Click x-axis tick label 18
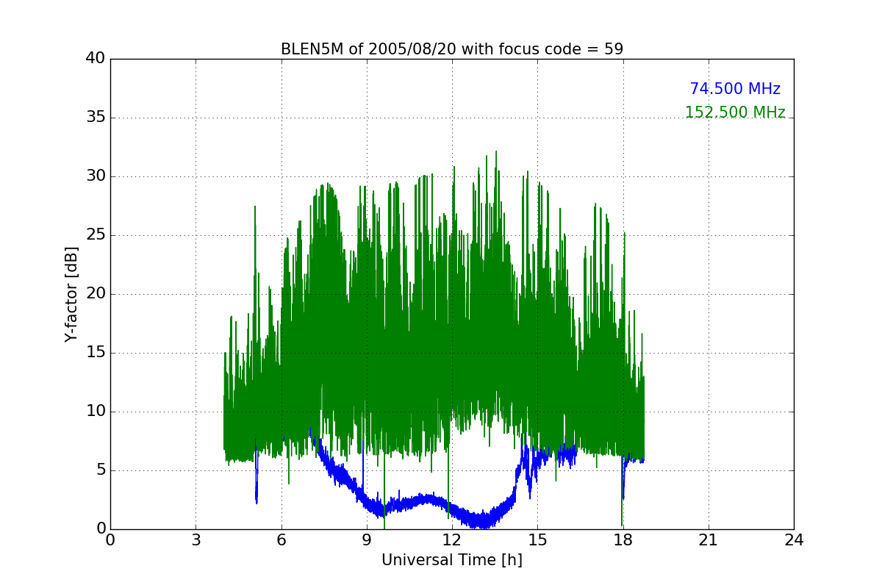This screenshot has height=588, width=882. [623, 539]
